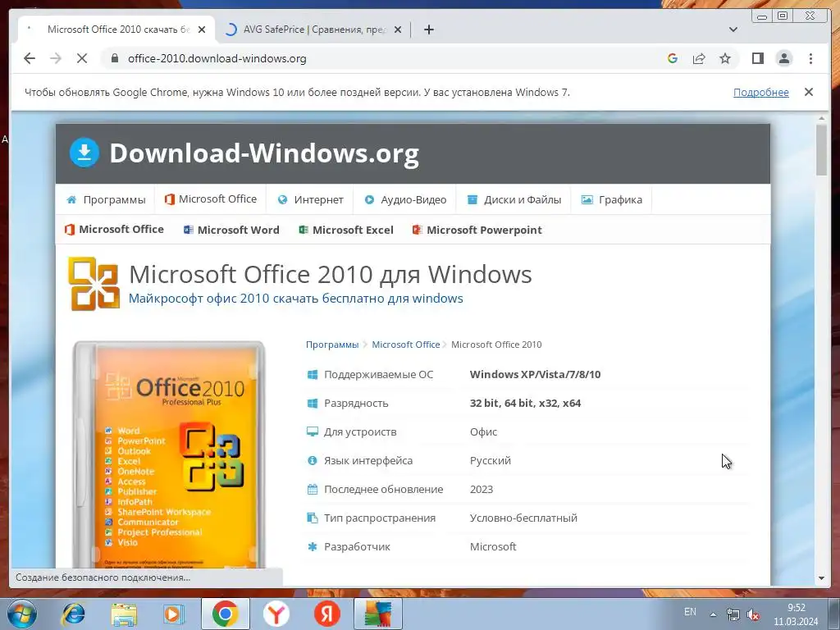This screenshot has width=840, height=630.
Task: Click the asterisk icon beside Разработчик
Action: 313,546
